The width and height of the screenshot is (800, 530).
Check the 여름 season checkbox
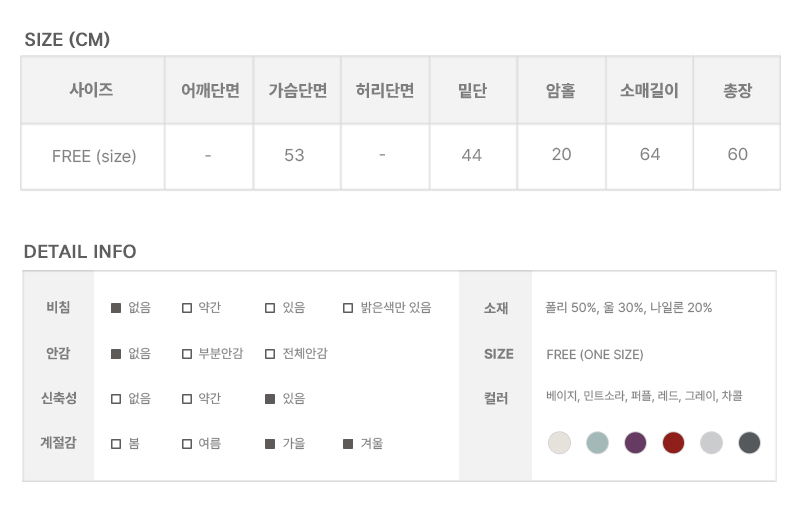coord(187,443)
